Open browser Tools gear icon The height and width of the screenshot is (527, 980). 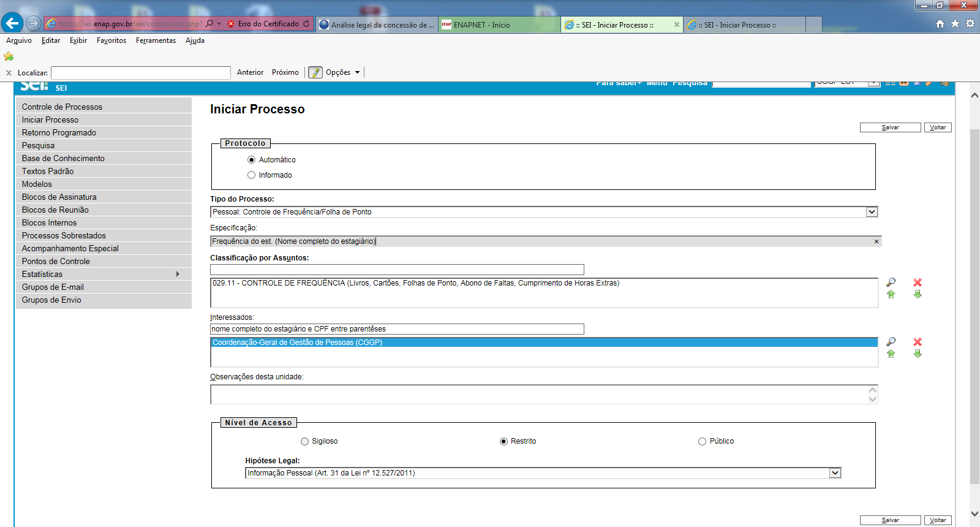970,23
